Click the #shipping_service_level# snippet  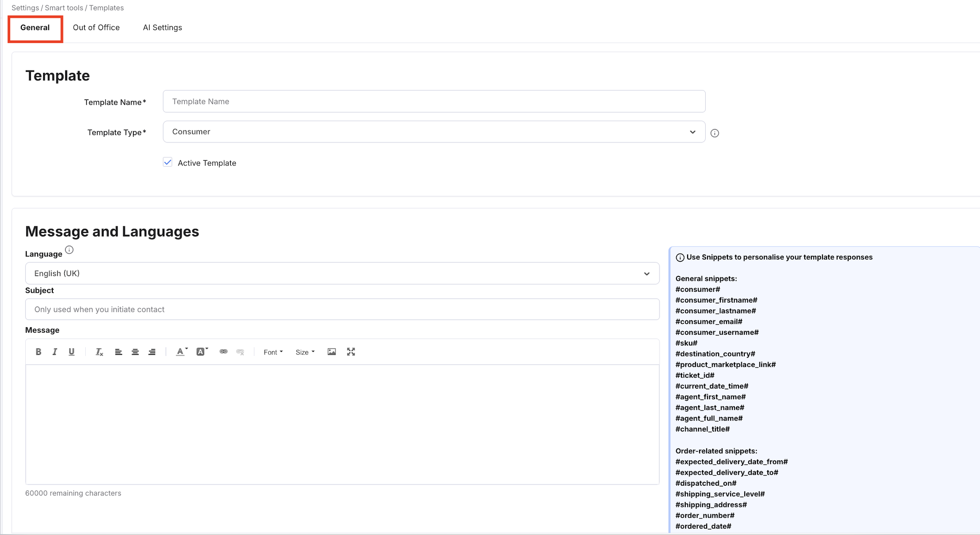pyautogui.click(x=720, y=494)
